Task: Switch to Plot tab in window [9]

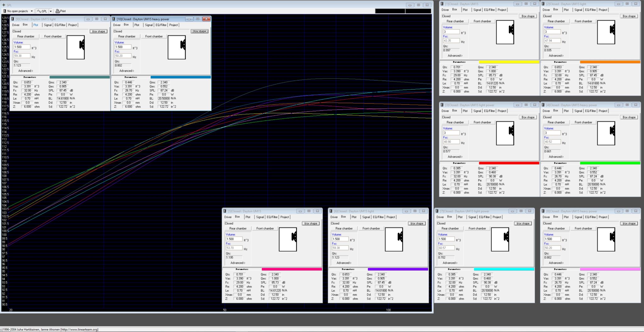Action: pos(36,25)
